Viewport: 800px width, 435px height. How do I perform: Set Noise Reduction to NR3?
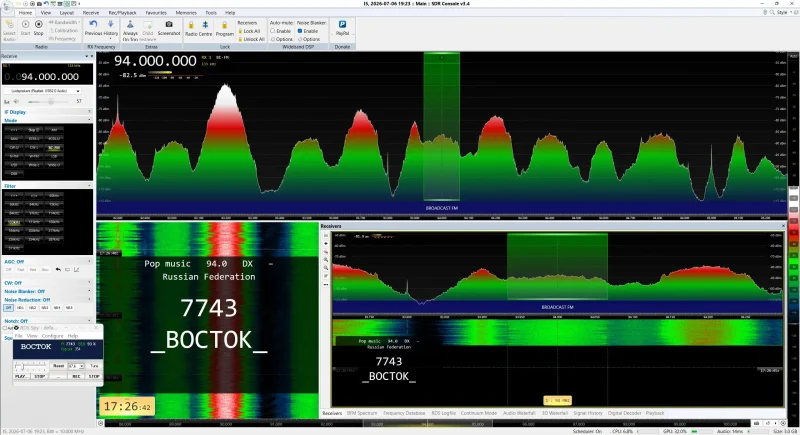click(x=45, y=308)
